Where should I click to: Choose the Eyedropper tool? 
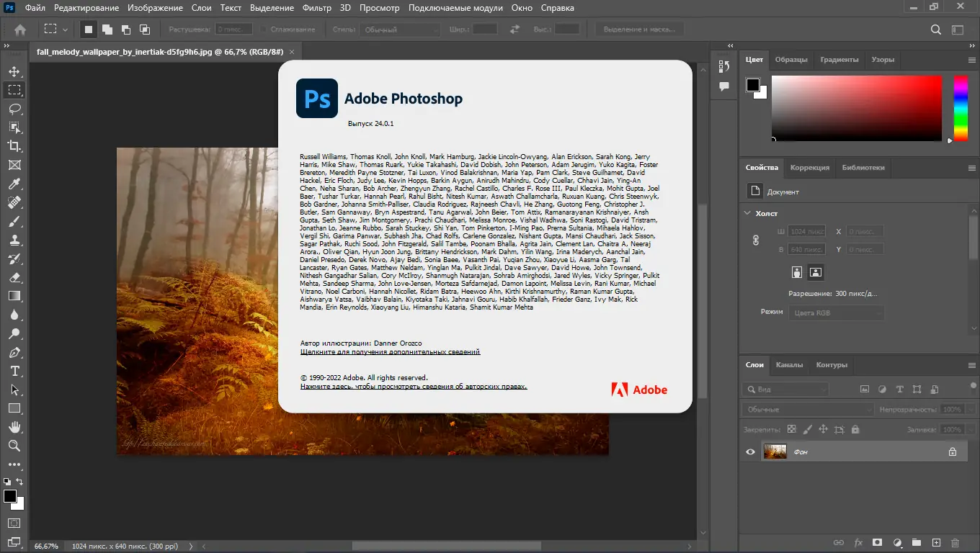point(14,184)
